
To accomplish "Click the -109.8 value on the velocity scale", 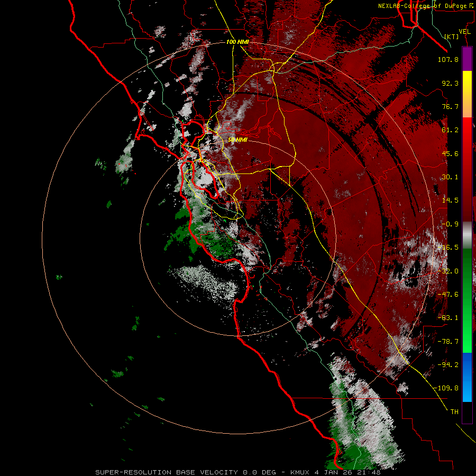I will (446, 388).
